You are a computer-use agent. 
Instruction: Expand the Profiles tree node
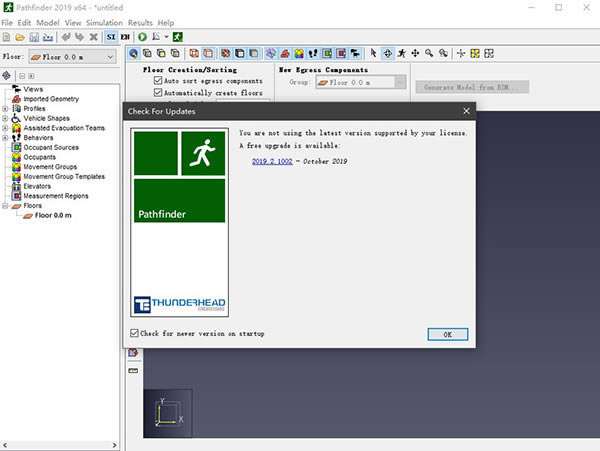[x=5, y=109]
